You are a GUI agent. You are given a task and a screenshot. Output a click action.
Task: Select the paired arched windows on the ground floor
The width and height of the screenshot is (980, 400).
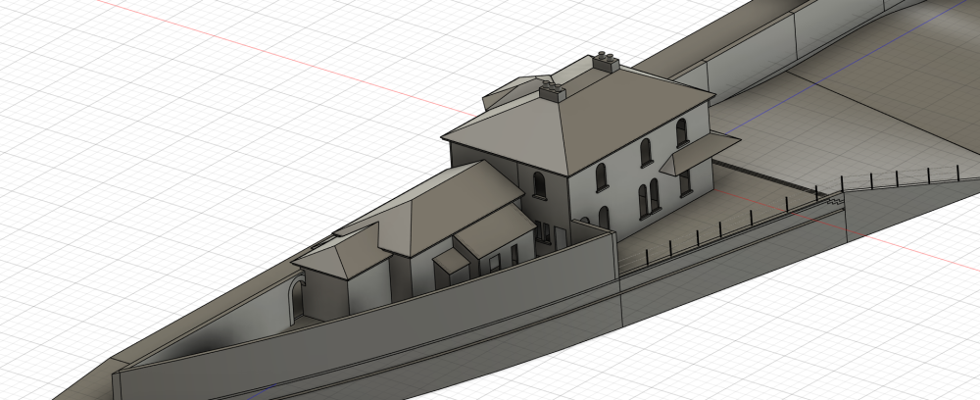coord(649,198)
